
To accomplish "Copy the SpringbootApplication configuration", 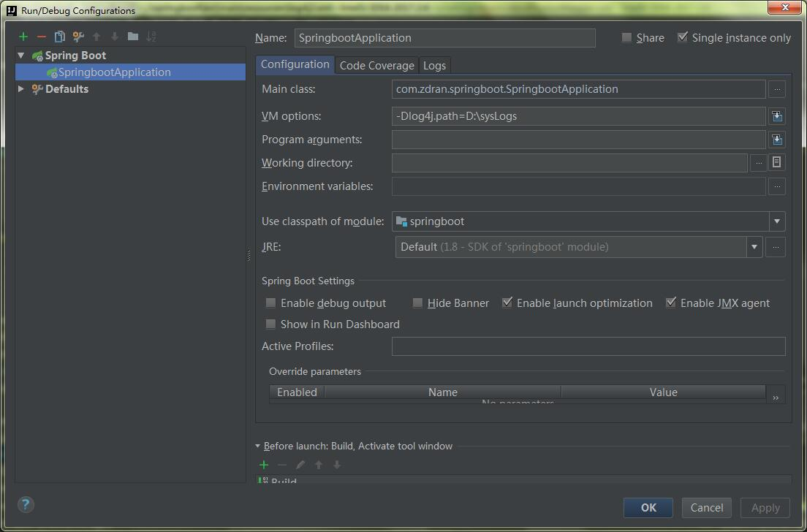I will [x=60, y=37].
